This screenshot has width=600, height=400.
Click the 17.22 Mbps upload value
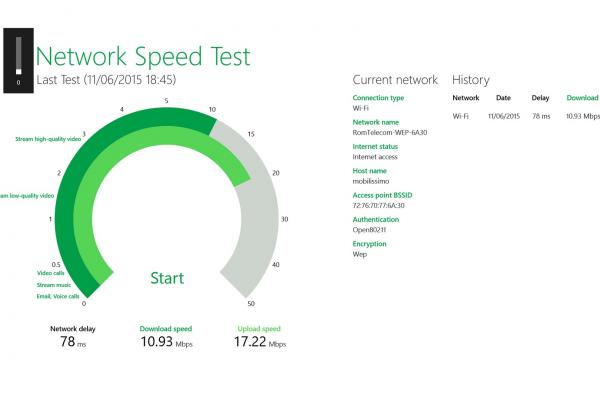click(260, 341)
